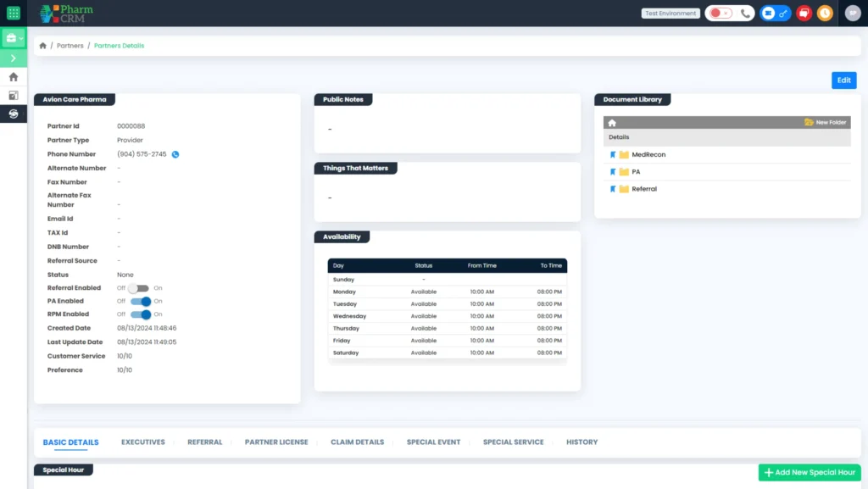This screenshot has height=489, width=868.
Task: Open the chat messages icon in top bar
Action: pos(804,13)
